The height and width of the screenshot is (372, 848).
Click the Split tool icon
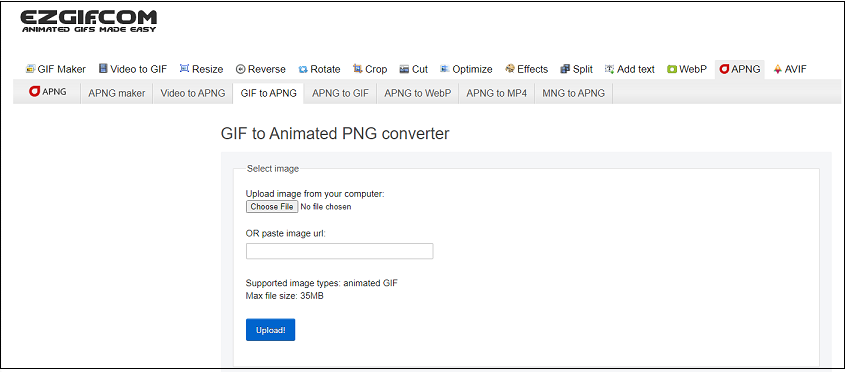(565, 69)
